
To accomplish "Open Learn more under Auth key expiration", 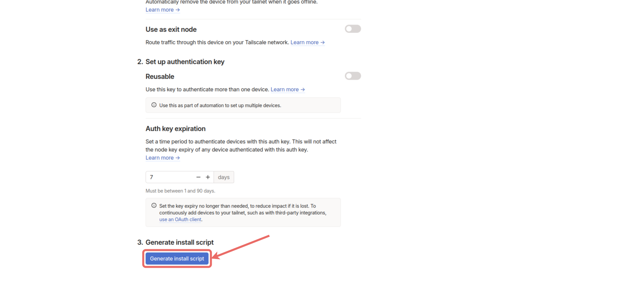I will 163,158.
